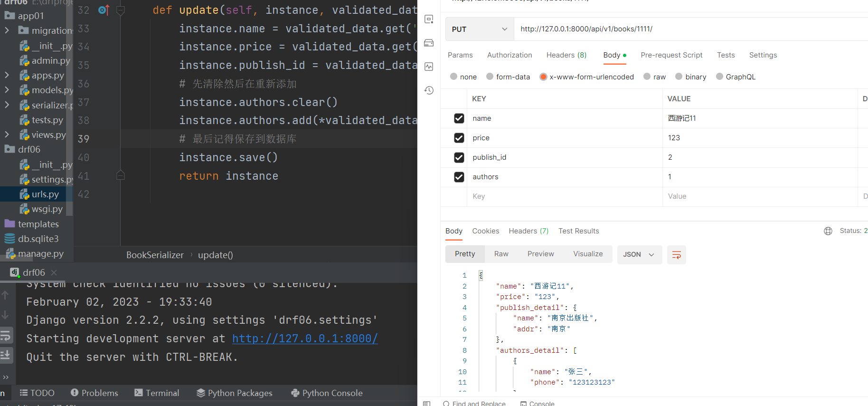Click PyCharm run console scroll-down arrow
This screenshot has width=868, height=406.
[5, 315]
